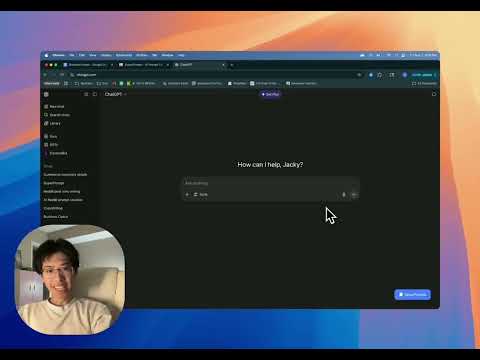Viewport: 480px width, 360px height.
Task: Open the Chrome side panel icon
Action: click(x=392, y=75)
